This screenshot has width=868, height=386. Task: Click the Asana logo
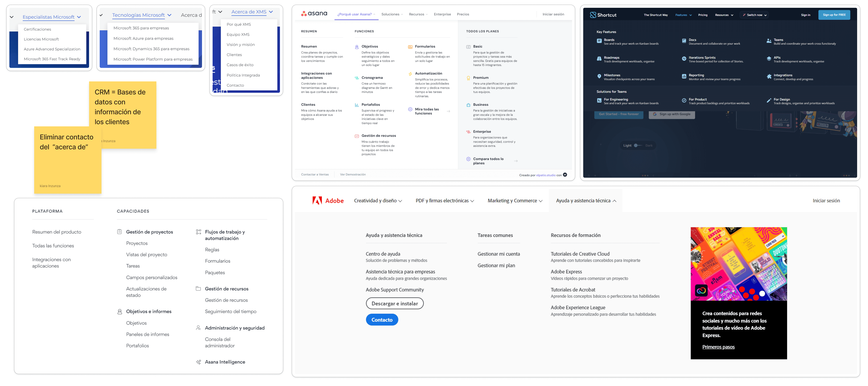pos(314,13)
